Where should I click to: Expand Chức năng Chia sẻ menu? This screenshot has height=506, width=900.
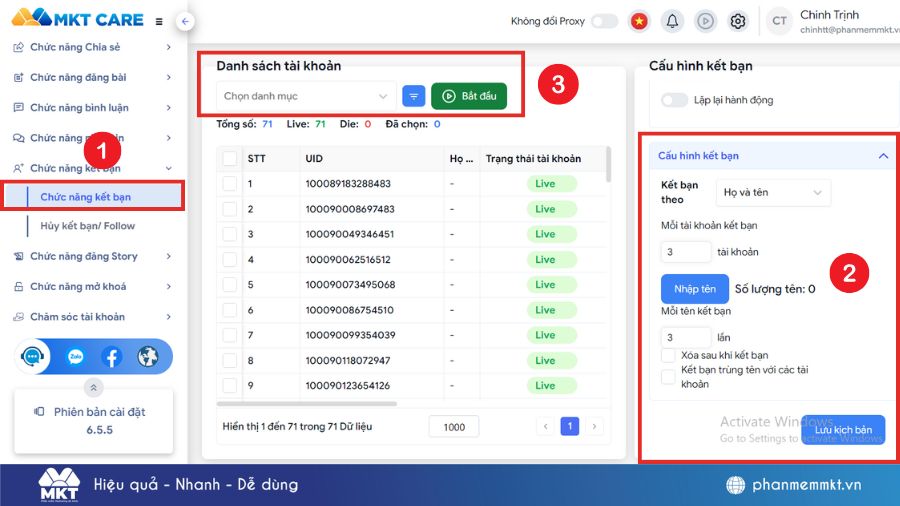(x=92, y=47)
